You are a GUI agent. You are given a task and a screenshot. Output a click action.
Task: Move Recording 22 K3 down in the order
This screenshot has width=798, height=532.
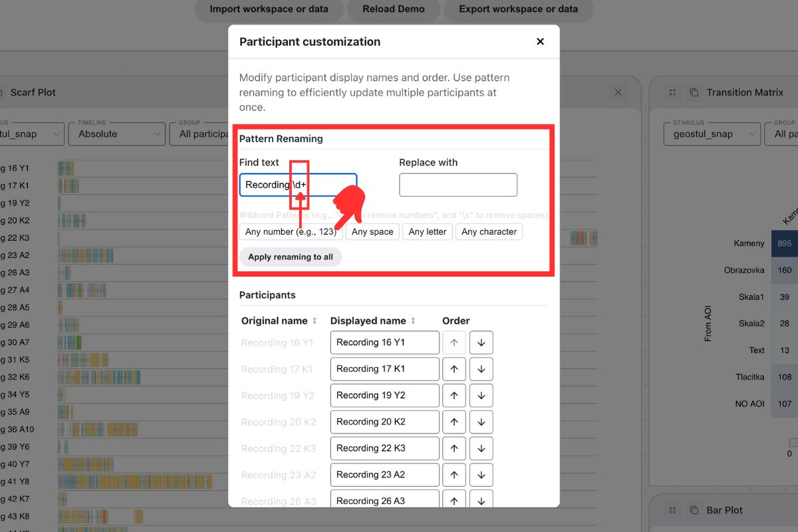coord(481,448)
